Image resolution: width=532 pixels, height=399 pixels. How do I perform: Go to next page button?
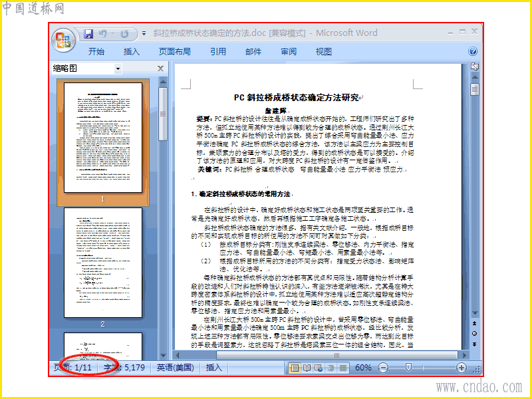point(474,344)
